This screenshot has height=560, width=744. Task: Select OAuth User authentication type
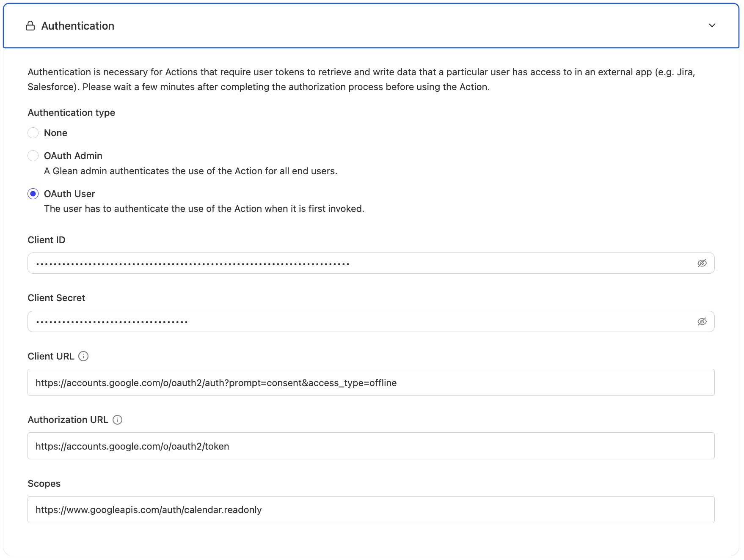pos(33,194)
